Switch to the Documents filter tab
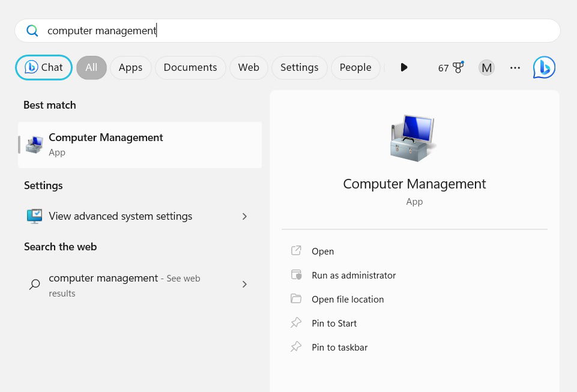The height and width of the screenshot is (392, 577). [x=190, y=67]
